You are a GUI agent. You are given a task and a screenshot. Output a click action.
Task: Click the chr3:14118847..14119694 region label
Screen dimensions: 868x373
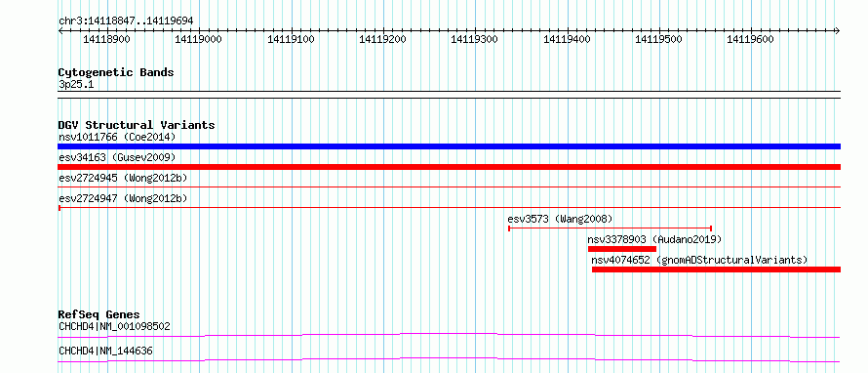pos(126,21)
